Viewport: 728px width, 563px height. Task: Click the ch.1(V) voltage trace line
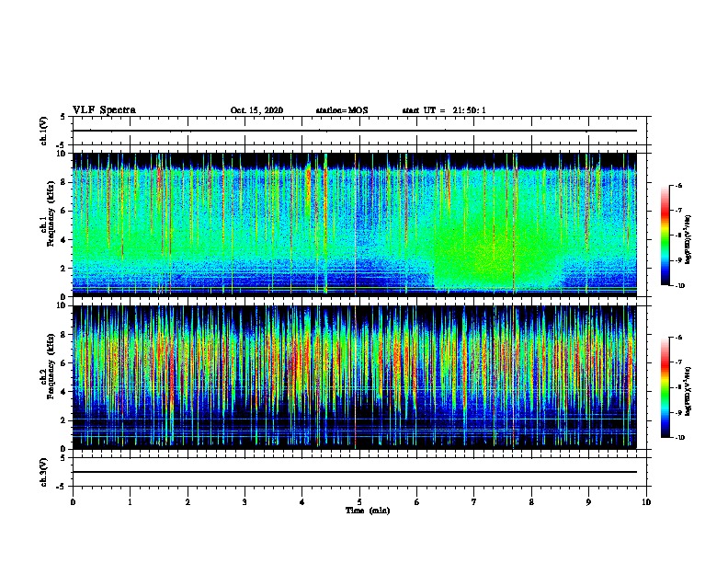(x=355, y=131)
